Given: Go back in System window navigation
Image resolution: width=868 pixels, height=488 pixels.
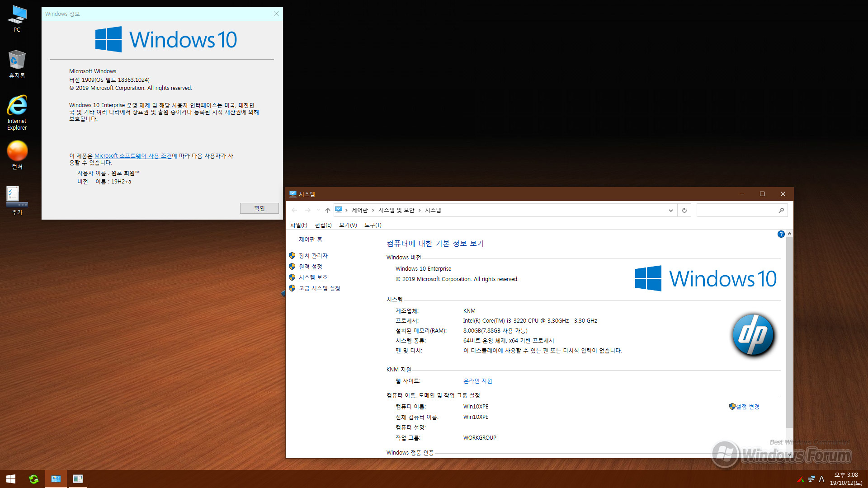Looking at the screenshot, I should click(295, 210).
